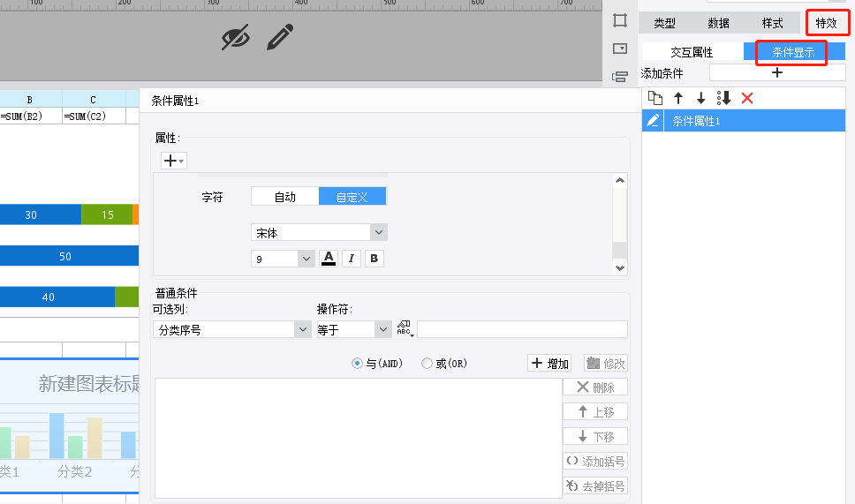Select the 或(OR) radio button
Viewport: 855px width, 504px height.
(x=427, y=364)
